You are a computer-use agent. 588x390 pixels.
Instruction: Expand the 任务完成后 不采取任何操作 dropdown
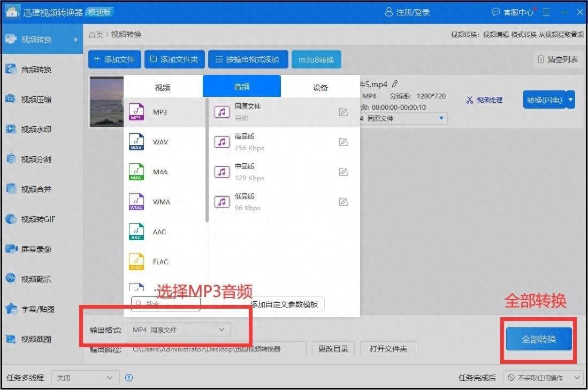(544, 378)
